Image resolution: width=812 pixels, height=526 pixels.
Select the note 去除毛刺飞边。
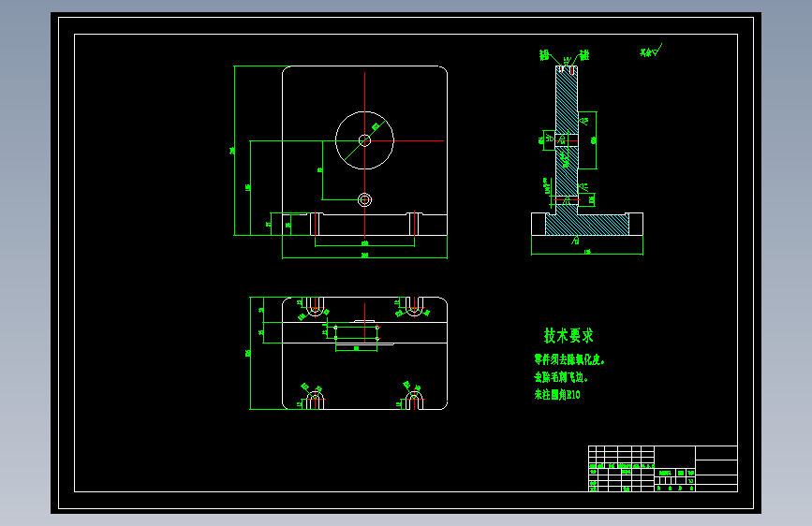tap(561, 377)
